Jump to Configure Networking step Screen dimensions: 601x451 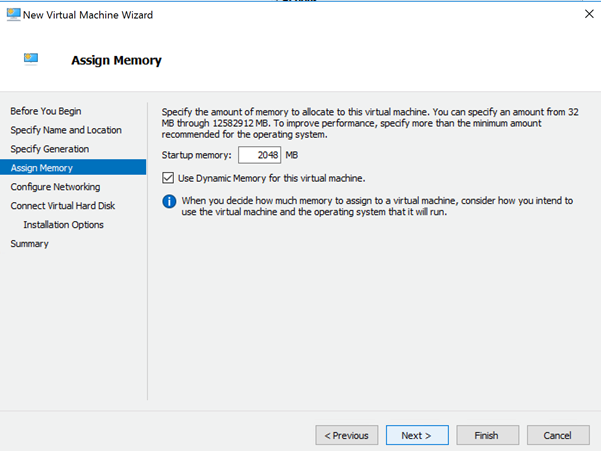55,187
